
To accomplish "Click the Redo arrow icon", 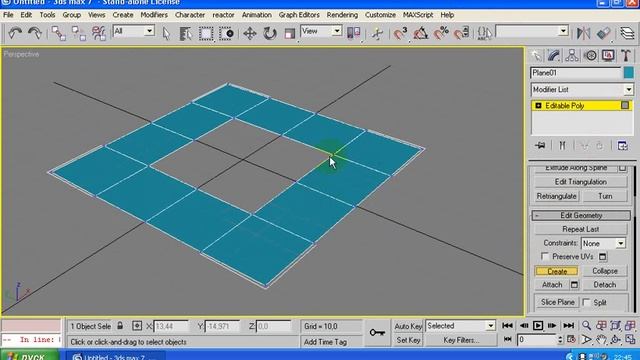I will coord(35,33).
